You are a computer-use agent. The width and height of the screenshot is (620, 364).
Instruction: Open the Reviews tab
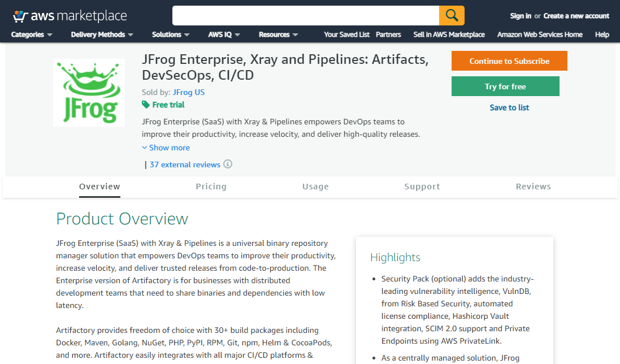pos(533,187)
